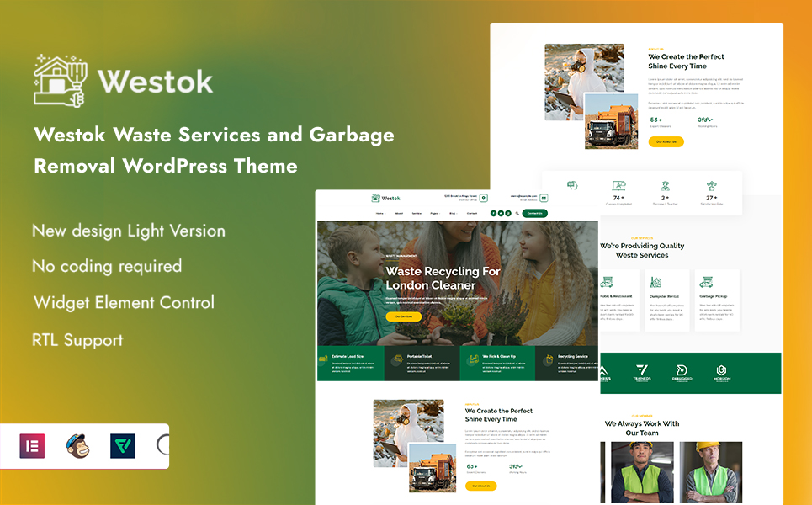Click the Elementor plugin icon

pyautogui.click(x=32, y=446)
